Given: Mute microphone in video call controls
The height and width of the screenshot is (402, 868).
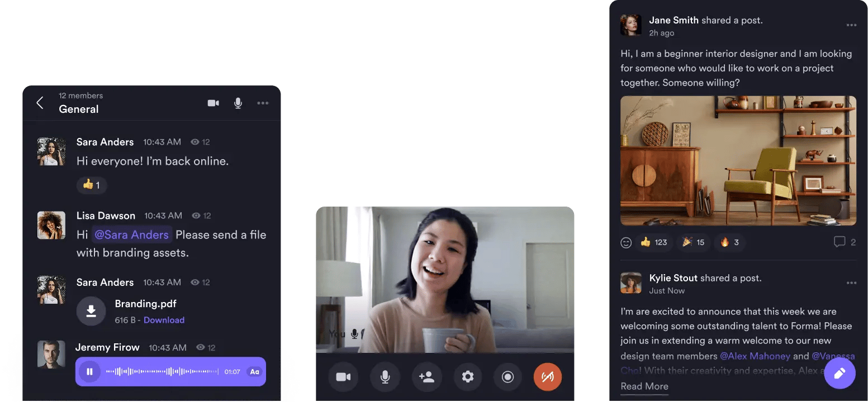Looking at the screenshot, I should (x=385, y=377).
